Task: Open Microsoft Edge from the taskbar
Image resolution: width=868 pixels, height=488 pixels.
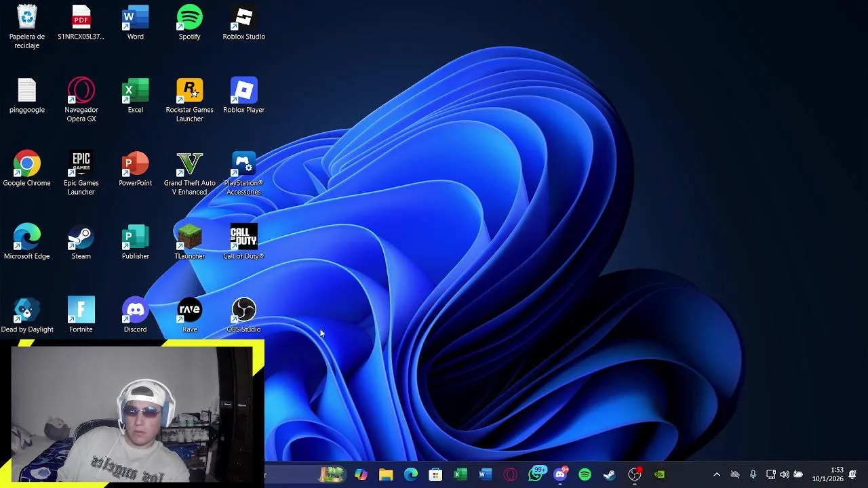Action: 411,474
